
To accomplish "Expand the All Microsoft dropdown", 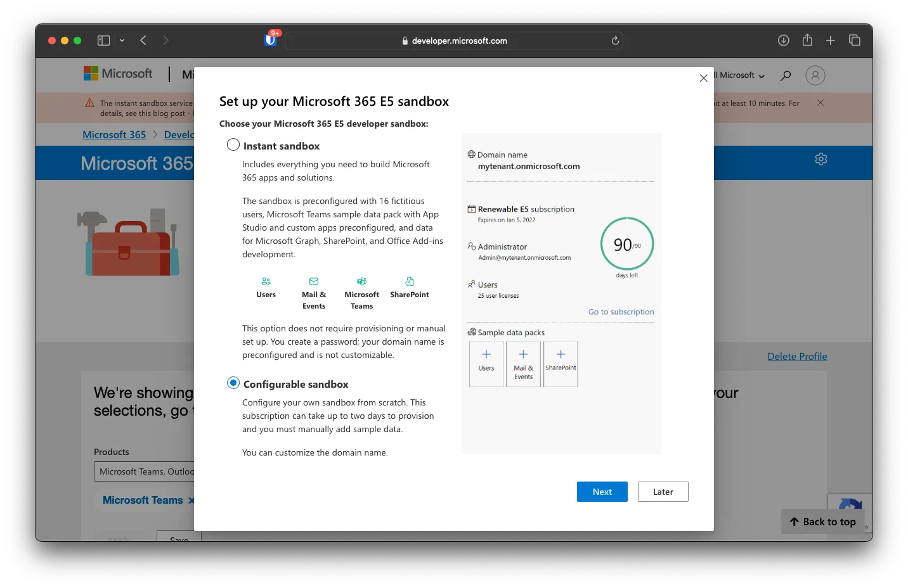I will [x=739, y=75].
